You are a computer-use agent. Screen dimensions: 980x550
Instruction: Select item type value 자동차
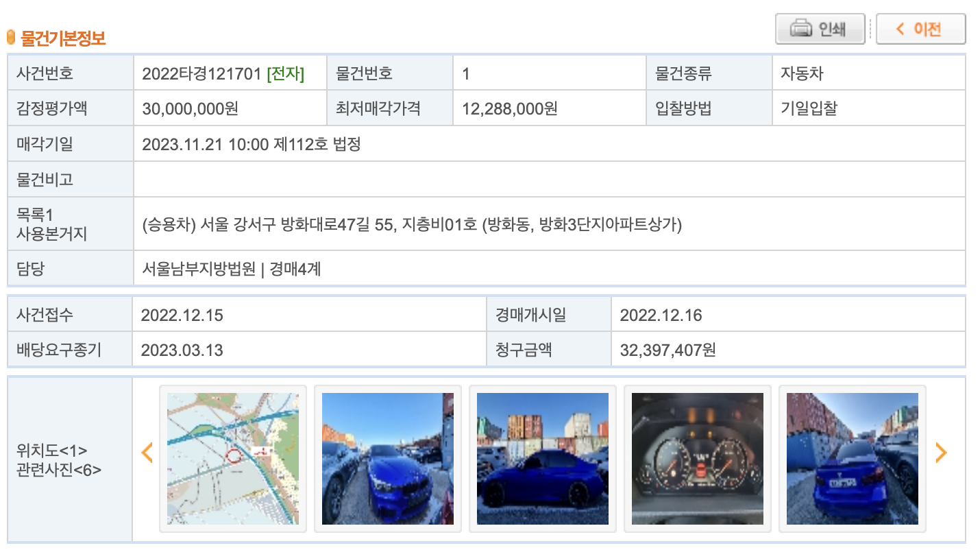pos(801,73)
